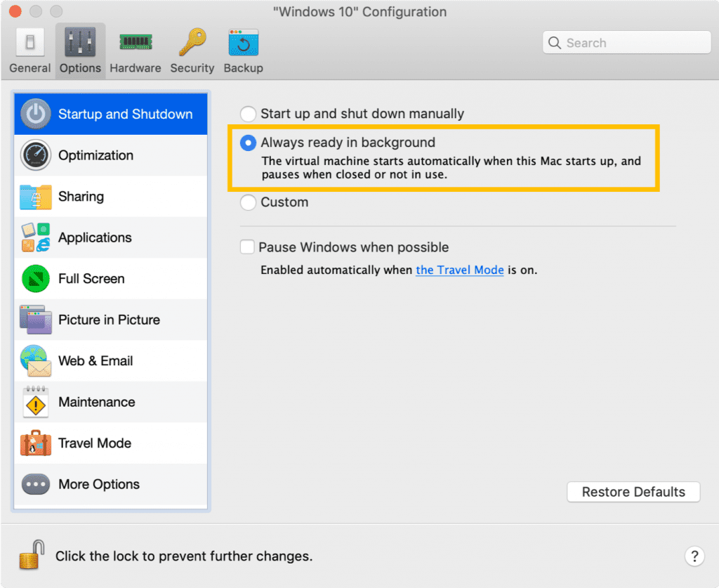Image resolution: width=719 pixels, height=588 pixels.
Task: Click the More Options ellipsis icon
Action: (x=36, y=484)
